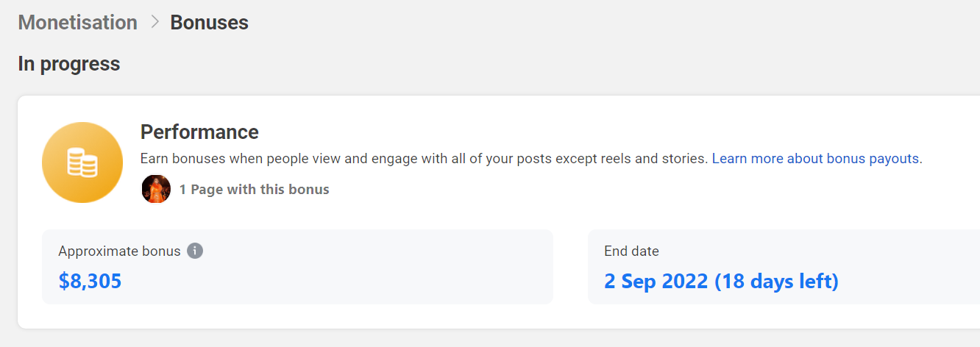Go back to Monetisation via breadcrumb
980x347 pixels.
(x=77, y=23)
